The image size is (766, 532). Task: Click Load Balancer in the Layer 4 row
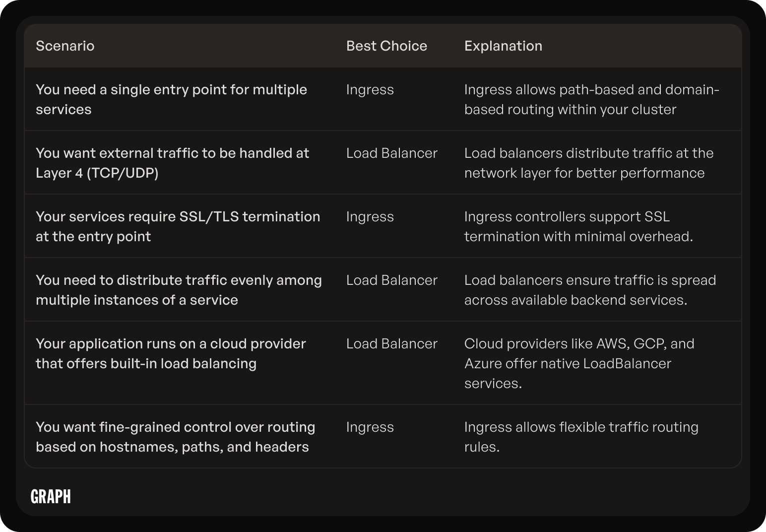(392, 153)
